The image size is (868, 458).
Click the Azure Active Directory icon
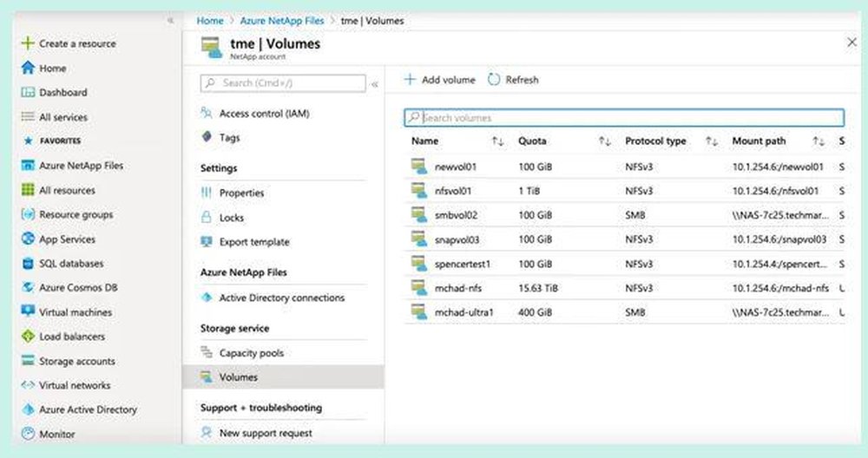point(28,409)
